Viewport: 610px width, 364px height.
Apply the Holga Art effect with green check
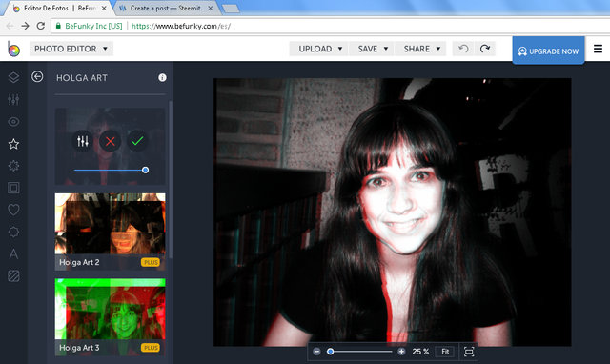(137, 141)
